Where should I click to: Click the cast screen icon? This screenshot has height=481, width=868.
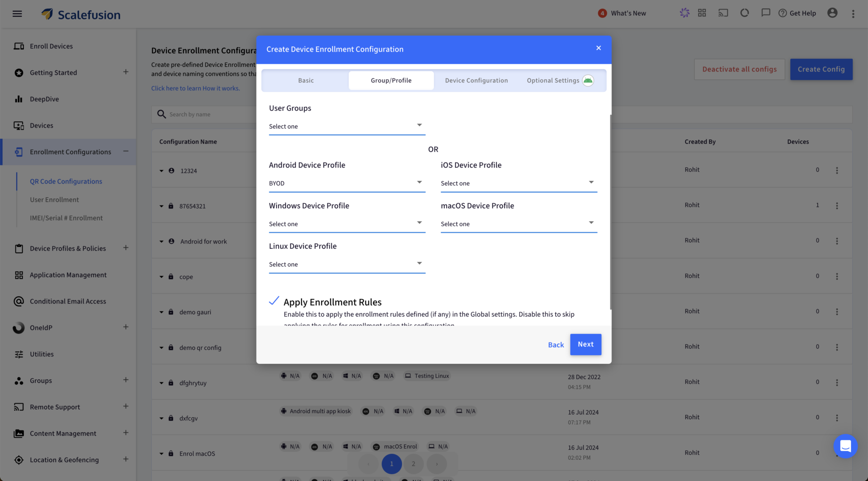pos(723,13)
